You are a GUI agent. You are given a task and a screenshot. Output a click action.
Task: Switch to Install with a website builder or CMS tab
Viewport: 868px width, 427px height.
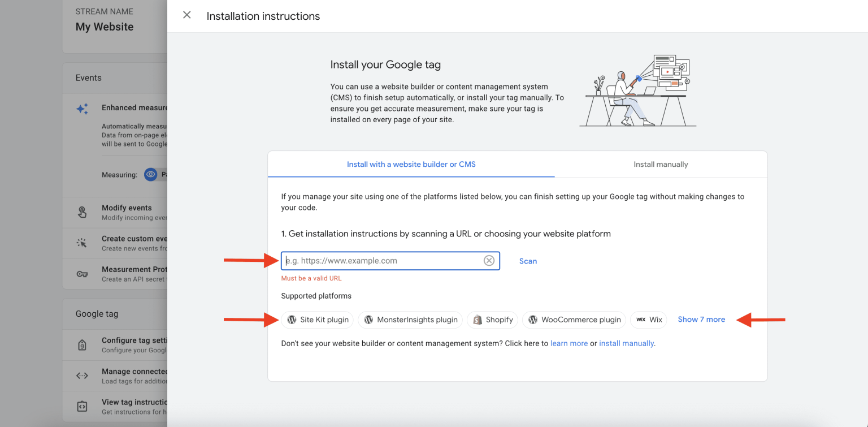tap(411, 164)
